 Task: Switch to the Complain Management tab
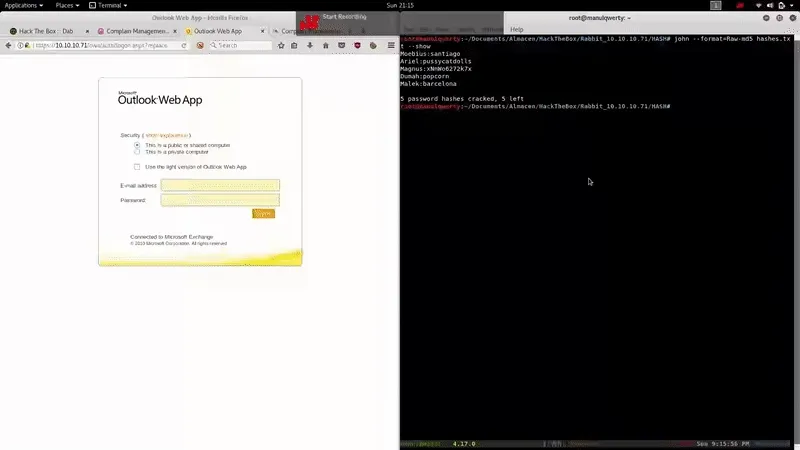pyautogui.click(x=135, y=31)
